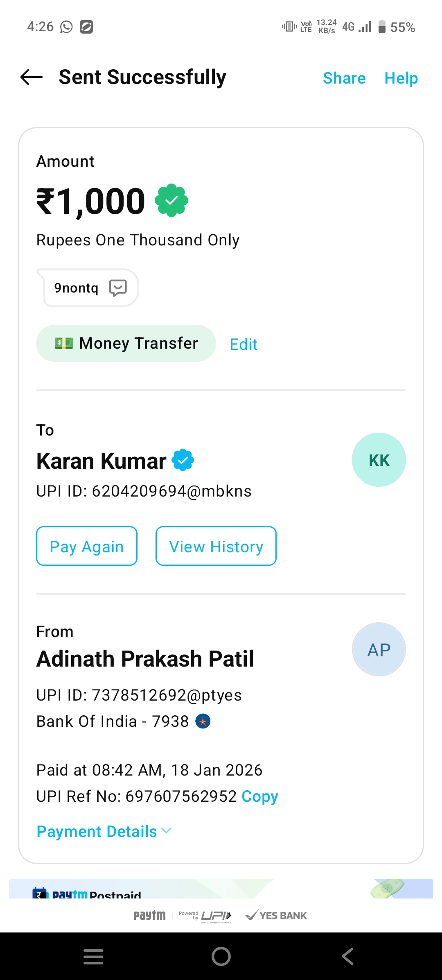Edit the Money Transfer category

244,344
